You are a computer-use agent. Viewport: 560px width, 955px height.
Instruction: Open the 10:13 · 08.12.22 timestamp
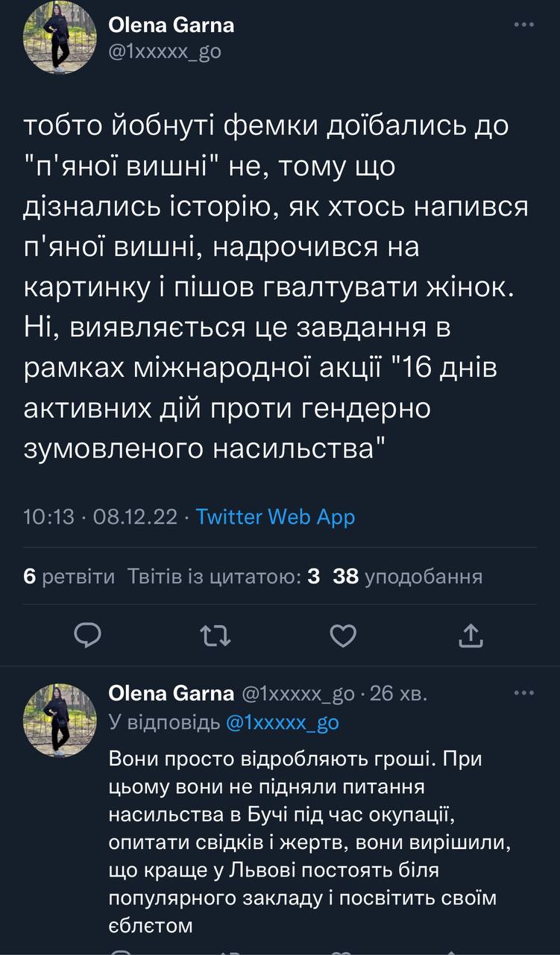click(100, 516)
